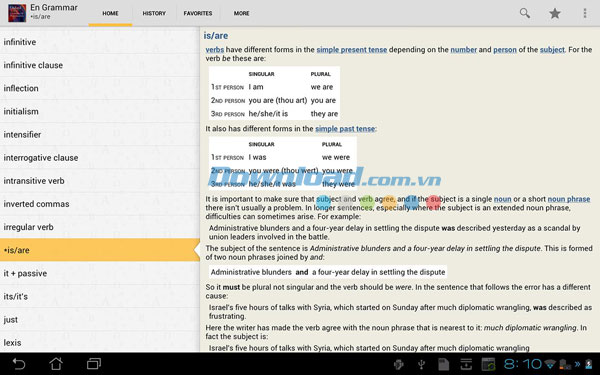Follow the 'noun phrase' link

(569, 199)
